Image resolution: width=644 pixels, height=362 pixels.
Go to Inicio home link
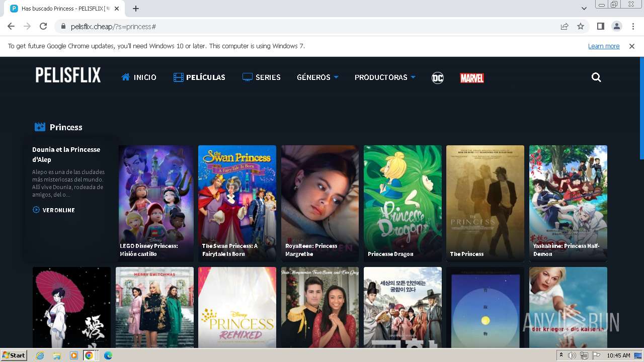pos(139,77)
